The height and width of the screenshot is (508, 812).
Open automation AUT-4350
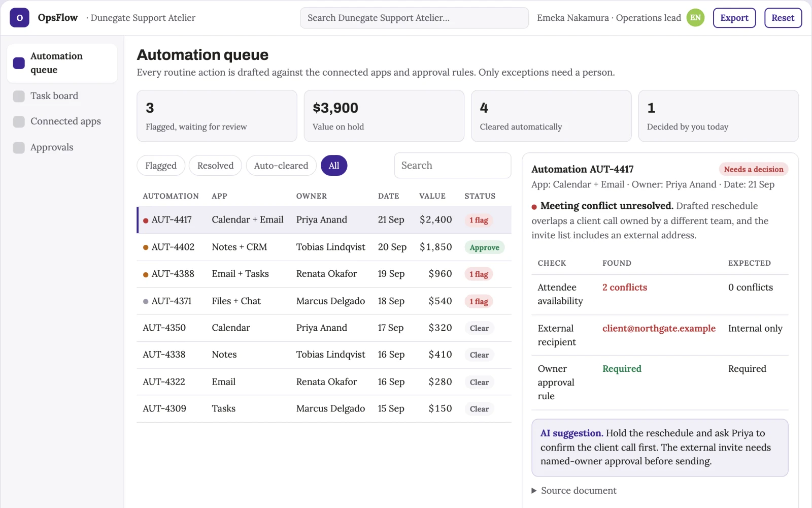pos(324,328)
